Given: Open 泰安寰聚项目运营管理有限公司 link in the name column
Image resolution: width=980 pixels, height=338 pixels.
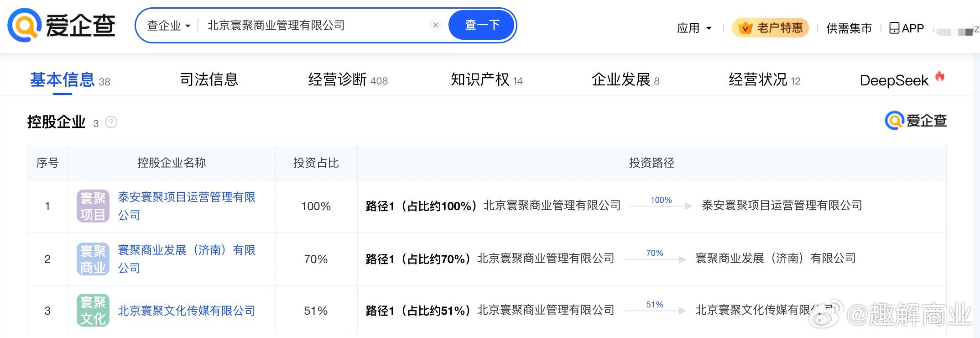Looking at the screenshot, I should [x=187, y=206].
